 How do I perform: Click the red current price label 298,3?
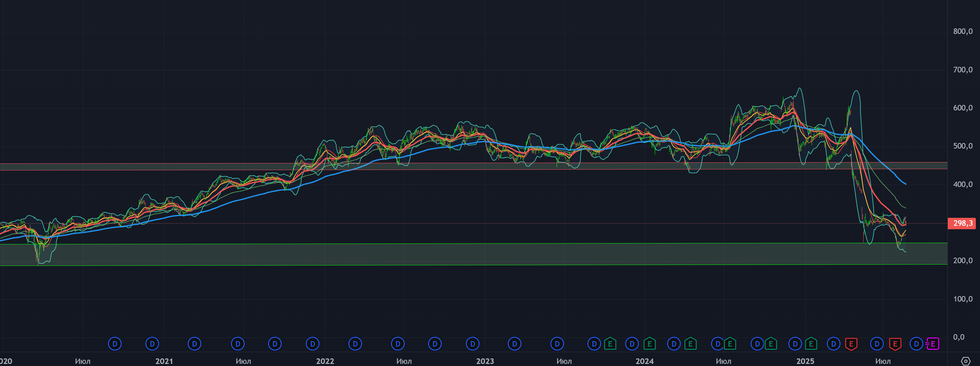pyautogui.click(x=962, y=223)
